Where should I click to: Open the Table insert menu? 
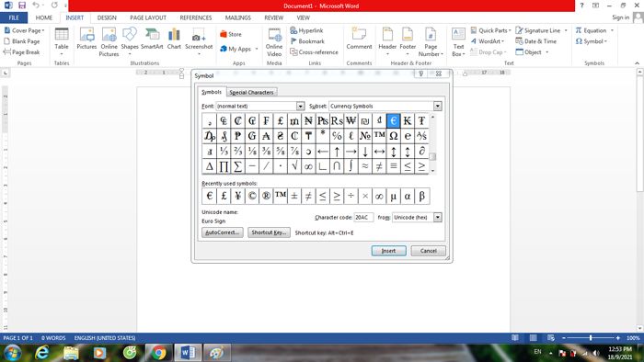tap(62, 42)
